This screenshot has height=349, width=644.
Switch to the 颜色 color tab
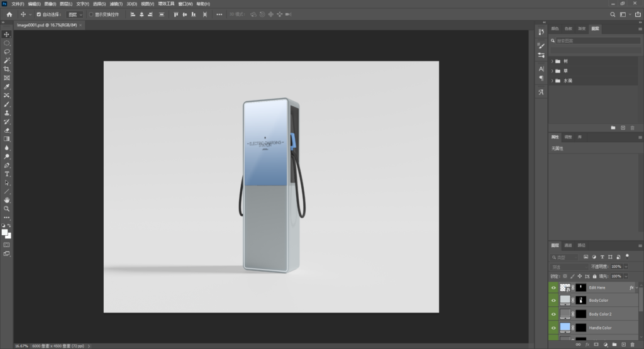pyautogui.click(x=555, y=28)
